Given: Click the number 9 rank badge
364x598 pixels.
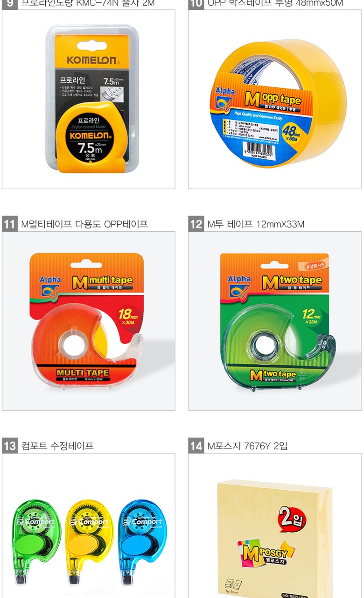Looking at the screenshot, I should coord(9,4).
